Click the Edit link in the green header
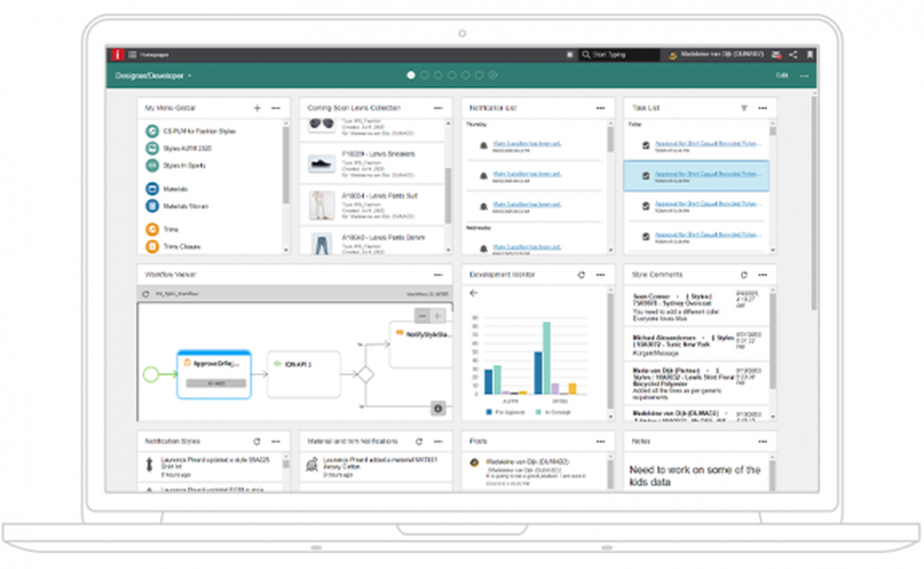Viewport: 924px width, 569px height. 782,74
